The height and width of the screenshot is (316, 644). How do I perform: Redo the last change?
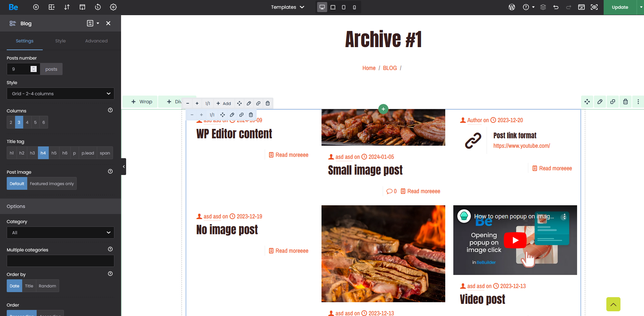tap(569, 7)
